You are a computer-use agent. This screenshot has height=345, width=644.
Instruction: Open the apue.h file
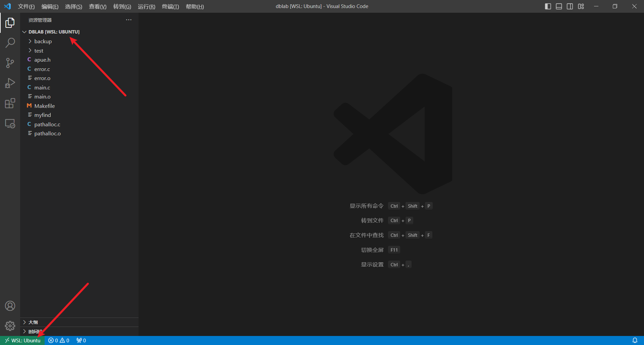point(79,60)
